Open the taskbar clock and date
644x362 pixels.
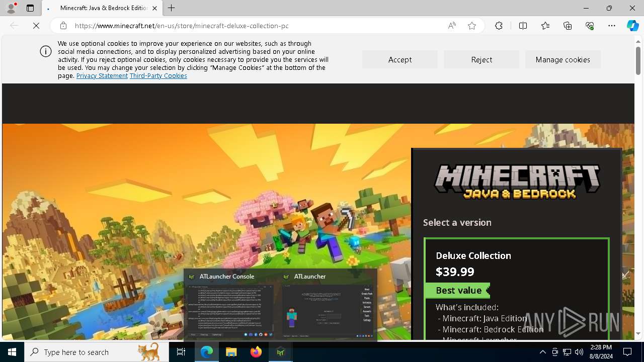tap(601, 352)
